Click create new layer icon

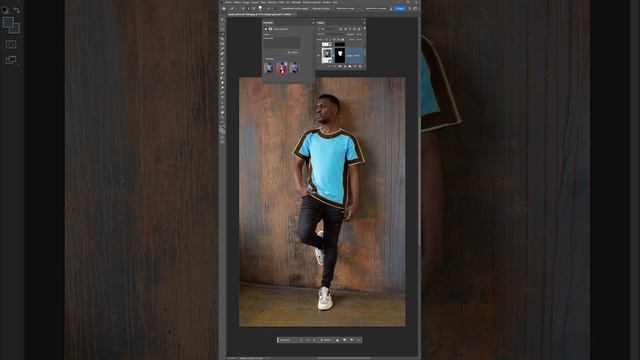pyautogui.click(x=355, y=66)
